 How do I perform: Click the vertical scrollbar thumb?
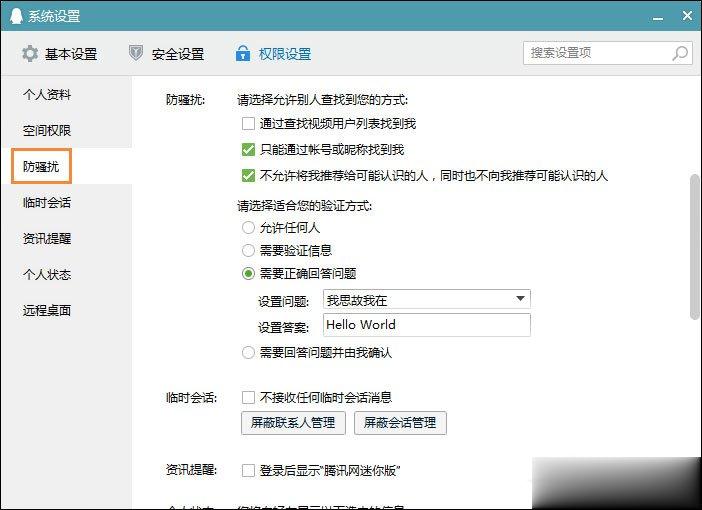[x=695, y=247]
